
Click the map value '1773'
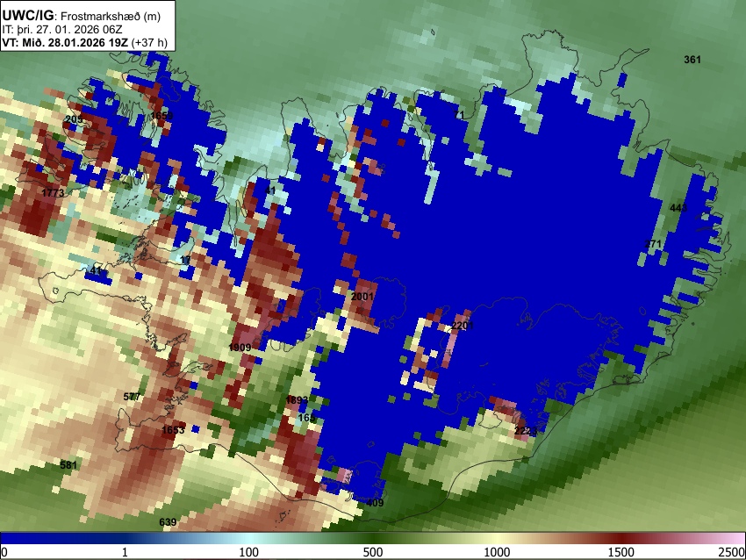pyautogui.click(x=53, y=193)
